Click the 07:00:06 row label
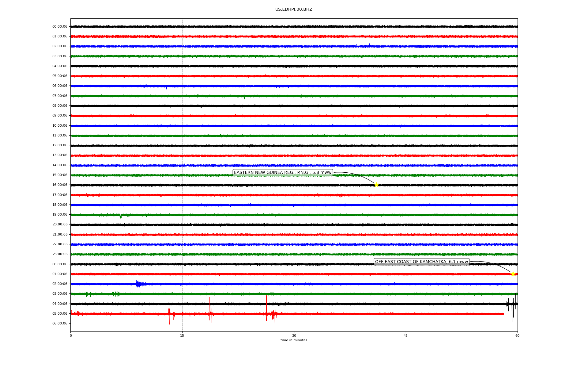This screenshot has height=368, width=588. tap(60, 96)
